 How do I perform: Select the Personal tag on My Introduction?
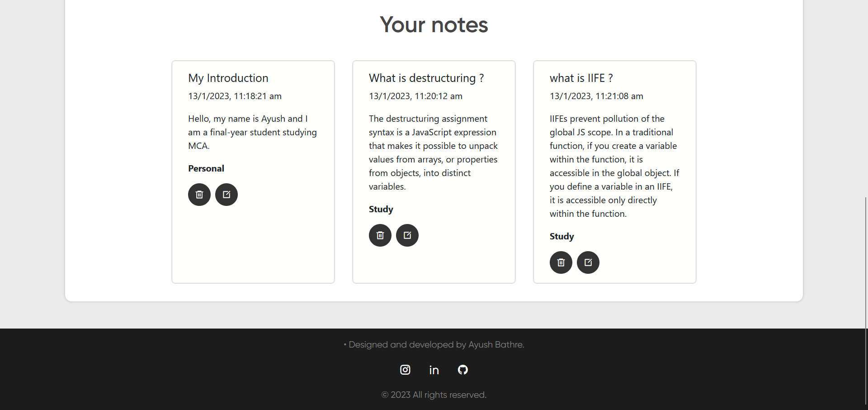click(x=206, y=168)
